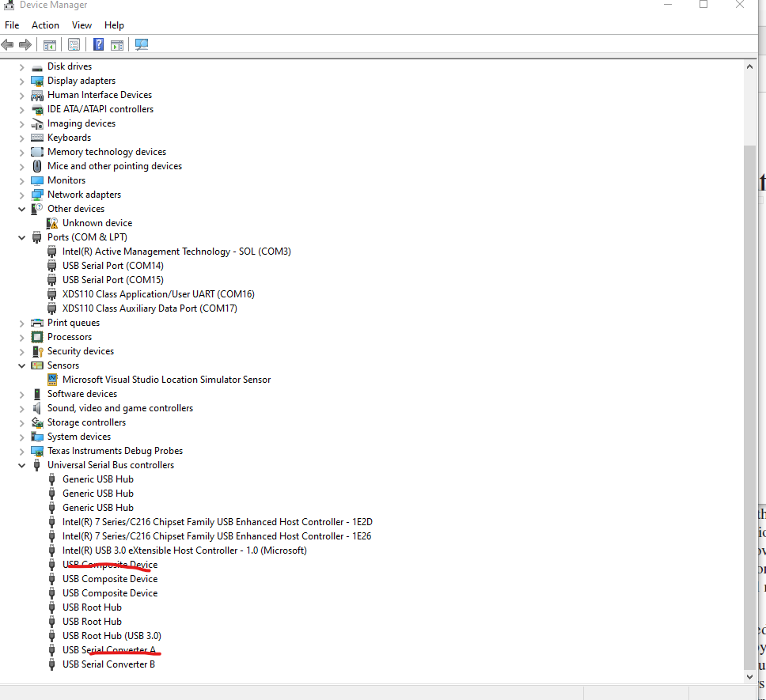The width and height of the screenshot is (766, 700).
Task: Select USB Serial Port (COM14)
Action: (x=113, y=266)
